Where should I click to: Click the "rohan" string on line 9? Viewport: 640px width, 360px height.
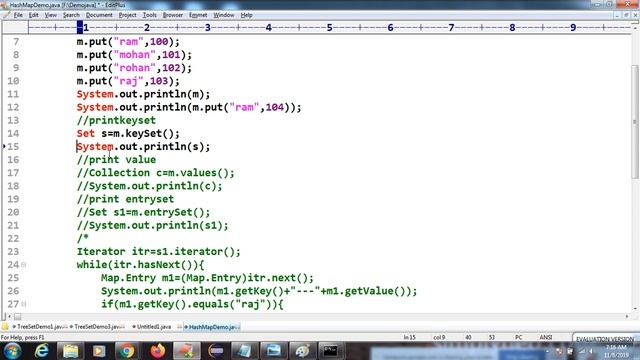click(x=135, y=68)
